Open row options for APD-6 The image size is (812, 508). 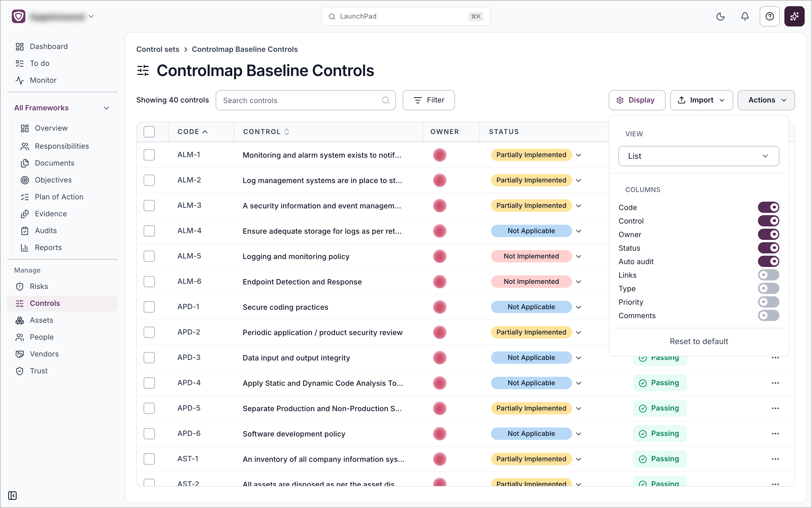pos(775,434)
